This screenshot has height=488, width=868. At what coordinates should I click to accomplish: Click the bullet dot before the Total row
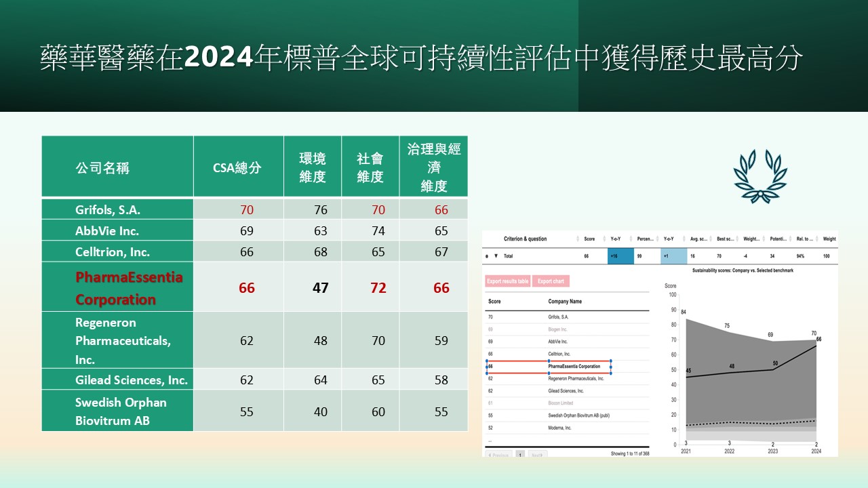tap(486, 256)
